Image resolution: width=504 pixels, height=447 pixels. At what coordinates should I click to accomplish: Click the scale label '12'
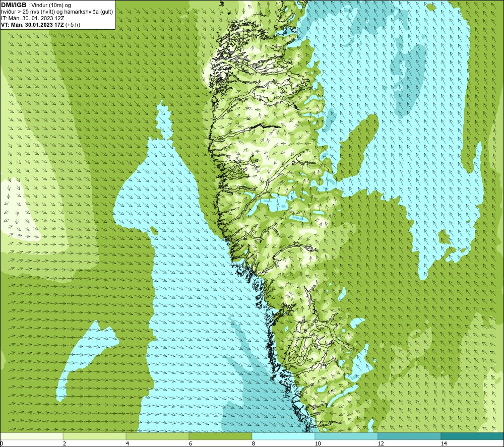pos(381,443)
